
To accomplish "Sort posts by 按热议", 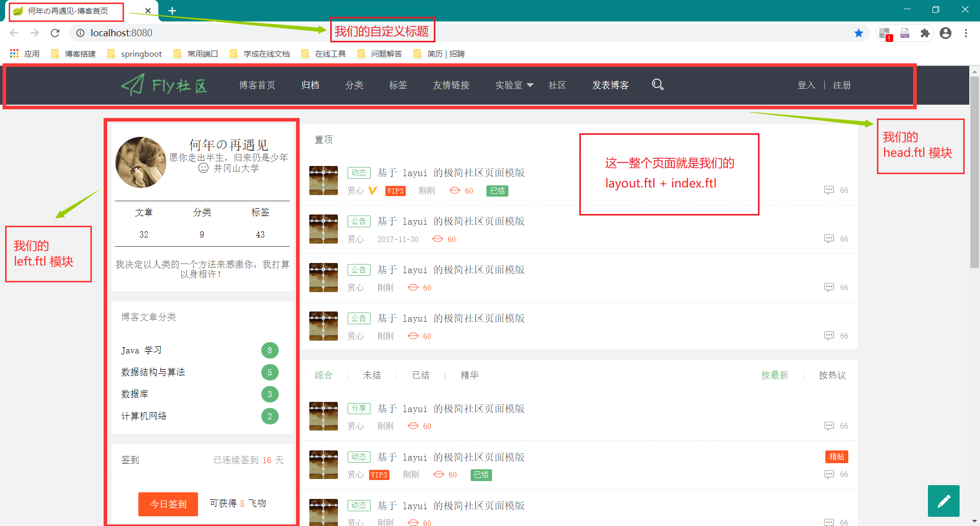I will click(x=832, y=375).
